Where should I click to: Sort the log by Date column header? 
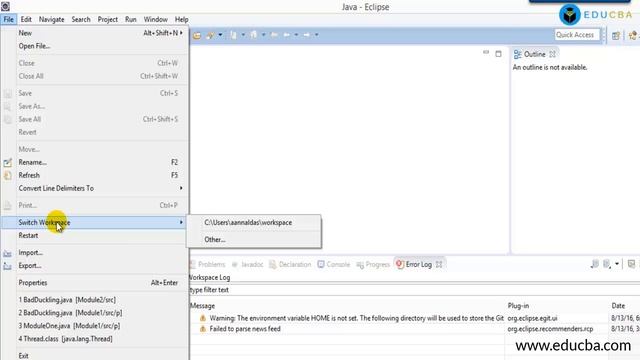[x=625, y=306]
